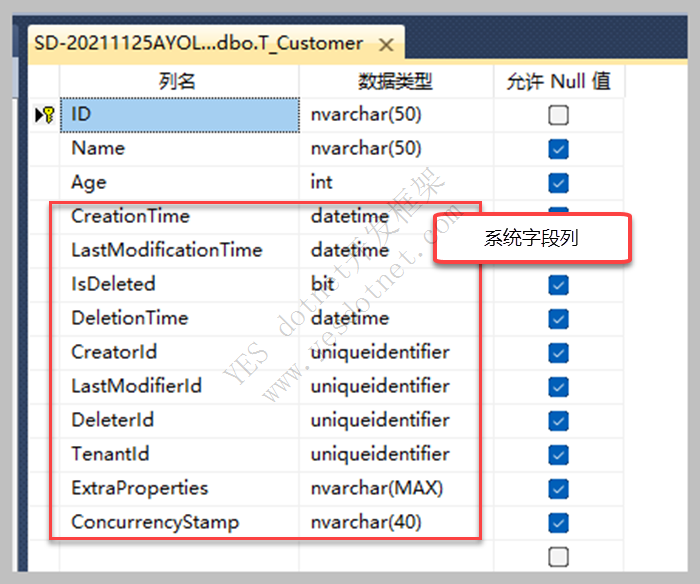The width and height of the screenshot is (700, 584).
Task: Uncheck Allow Null for ExtraProperties column
Action: (558, 488)
